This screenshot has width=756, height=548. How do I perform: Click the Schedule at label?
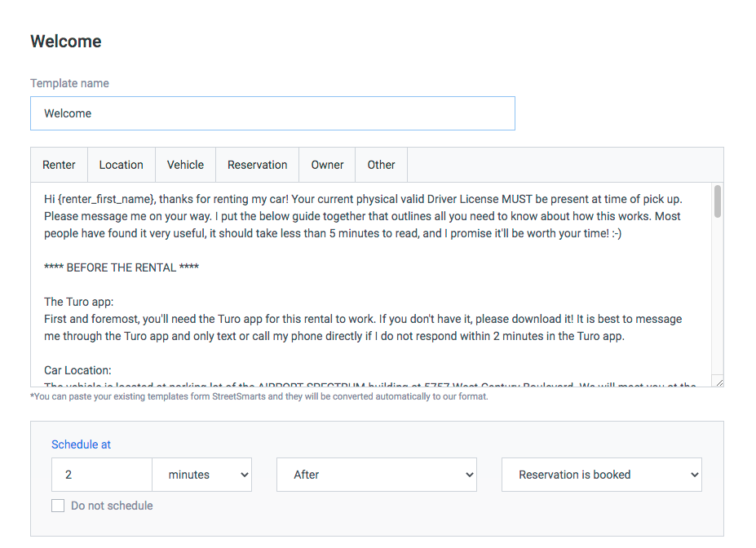coord(81,444)
